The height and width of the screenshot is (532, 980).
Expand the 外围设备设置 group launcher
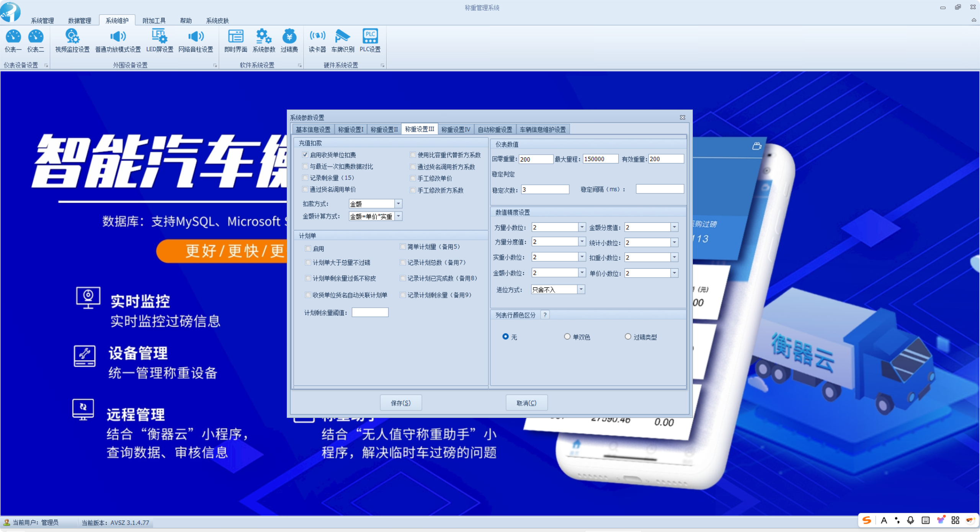coord(215,65)
